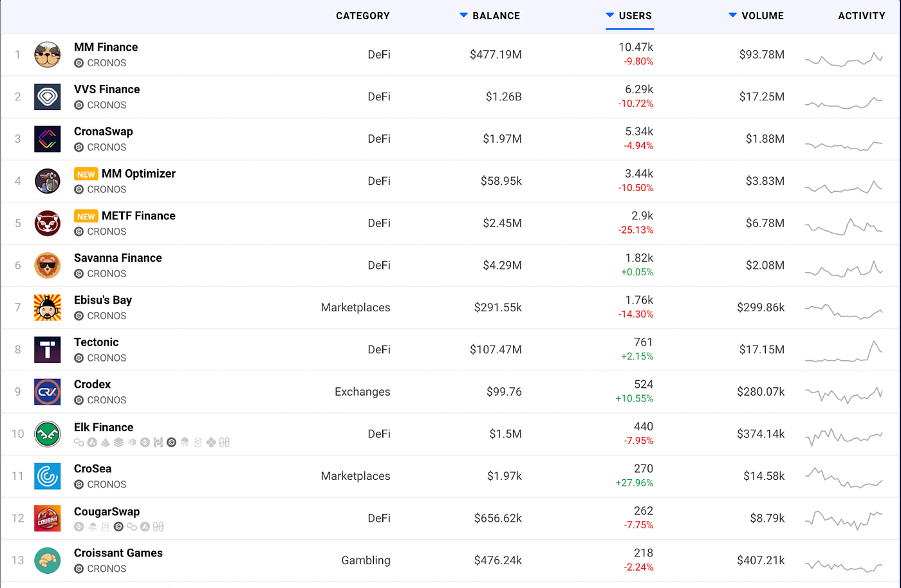Click the MM Optimizer avatar icon
The image size is (901, 588).
pos(48,181)
